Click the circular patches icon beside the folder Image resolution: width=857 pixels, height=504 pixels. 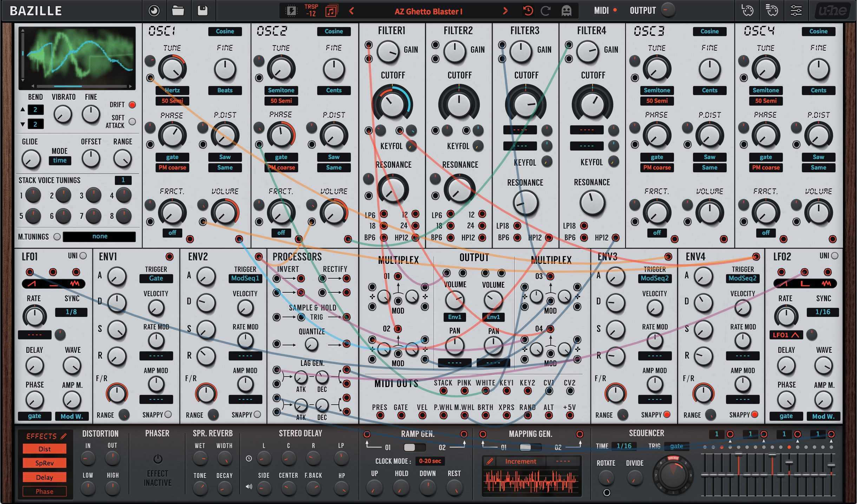154,11
